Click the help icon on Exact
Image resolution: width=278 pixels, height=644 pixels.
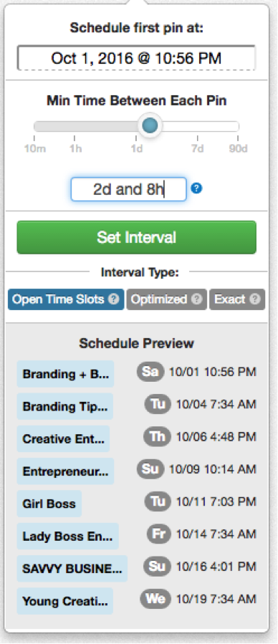coord(255,299)
